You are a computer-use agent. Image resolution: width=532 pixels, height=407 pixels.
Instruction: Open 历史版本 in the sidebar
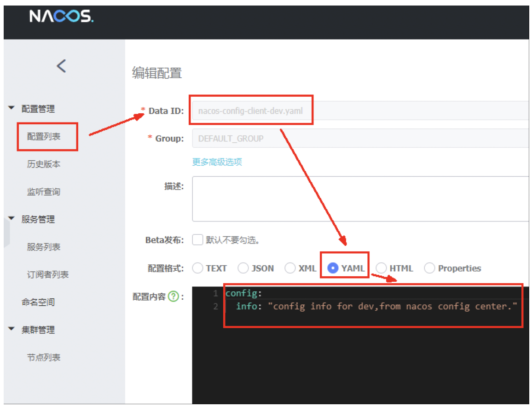(x=44, y=164)
